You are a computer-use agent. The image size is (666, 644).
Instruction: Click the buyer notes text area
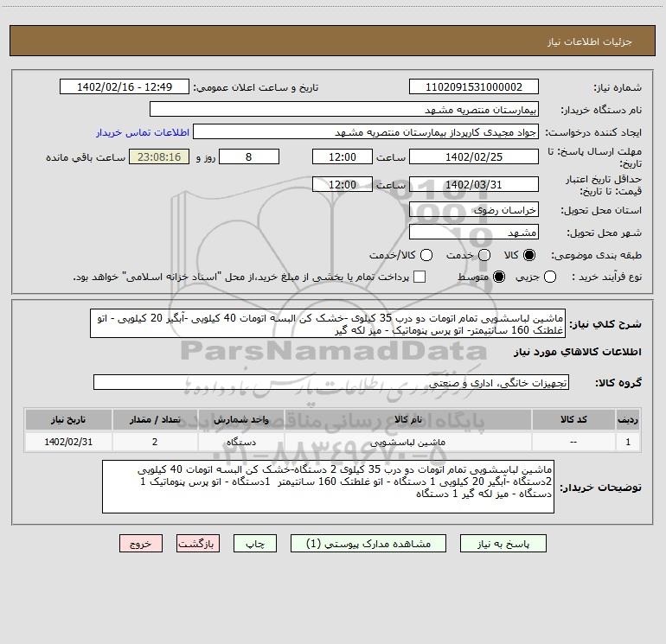[x=328, y=487]
